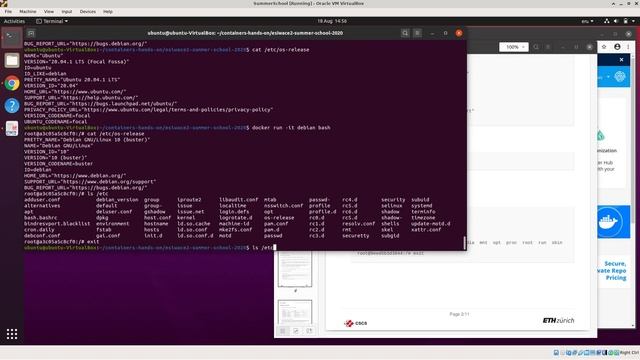This screenshot has width=640, height=360.
Task: Click the Docker whale logo in Chrome
Action: click(x=608, y=222)
